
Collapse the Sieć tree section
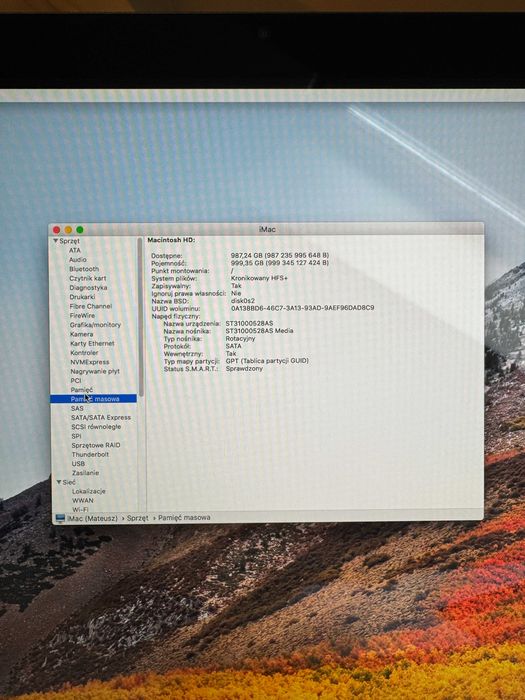coord(59,482)
